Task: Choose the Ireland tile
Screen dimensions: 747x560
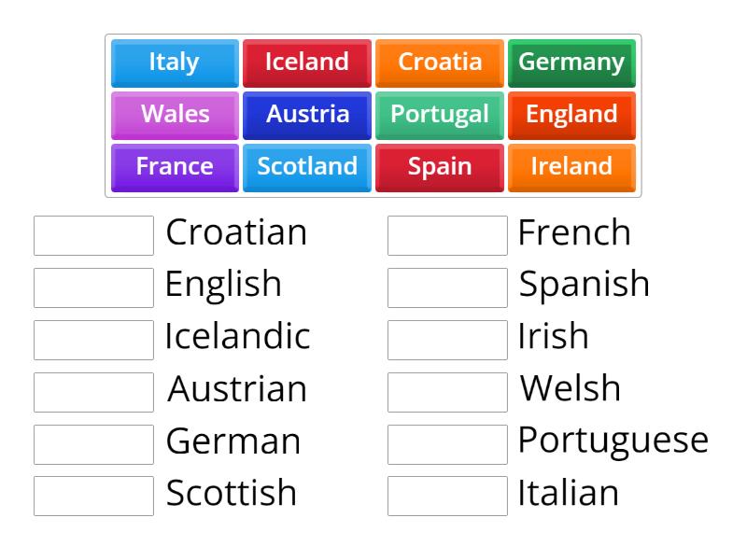Action: click(x=571, y=167)
